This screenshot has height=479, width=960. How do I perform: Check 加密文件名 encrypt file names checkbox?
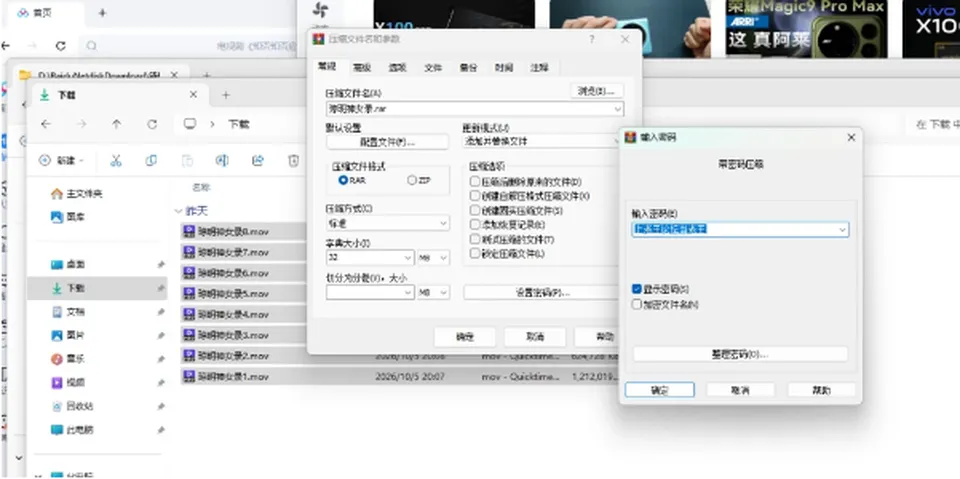[x=637, y=304]
